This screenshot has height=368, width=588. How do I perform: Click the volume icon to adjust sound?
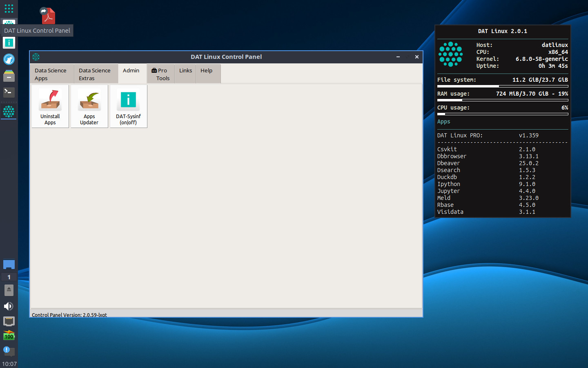9,306
